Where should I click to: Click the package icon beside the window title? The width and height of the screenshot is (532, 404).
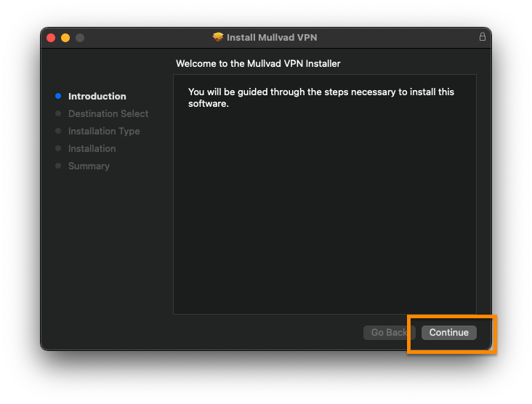pyautogui.click(x=218, y=37)
